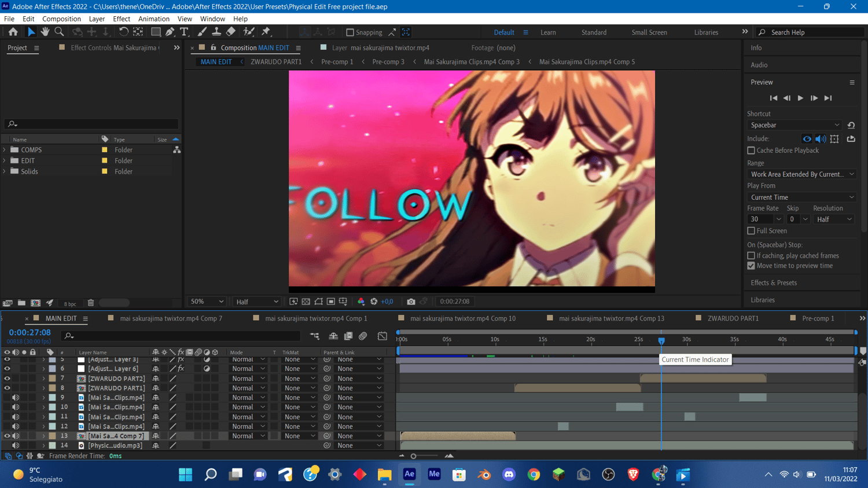868x488 pixels.
Task: Select the Puppet Pin tool
Action: pos(266,32)
